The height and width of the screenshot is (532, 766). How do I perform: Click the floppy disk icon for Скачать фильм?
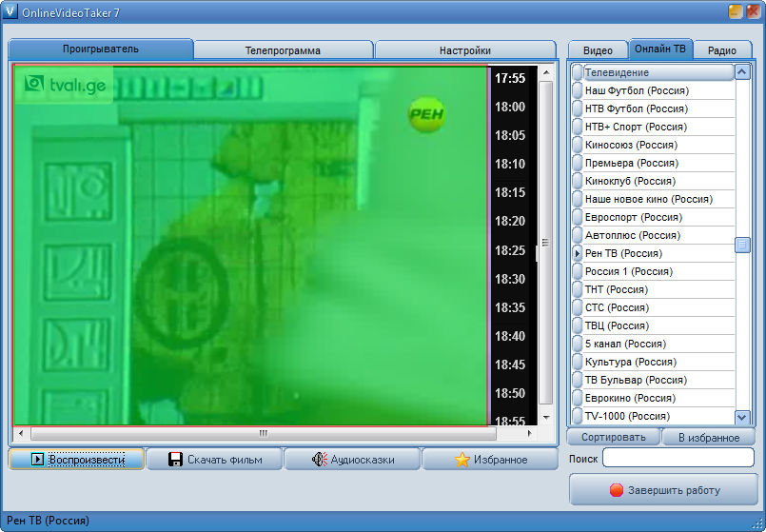pos(175,460)
